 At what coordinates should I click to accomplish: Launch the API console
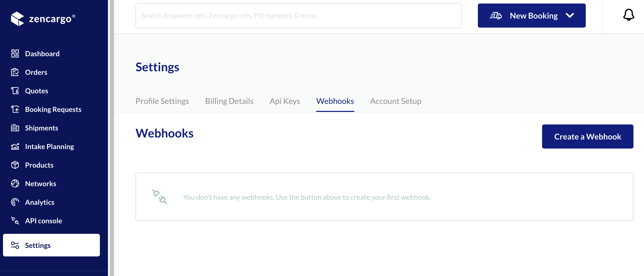(x=43, y=221)
